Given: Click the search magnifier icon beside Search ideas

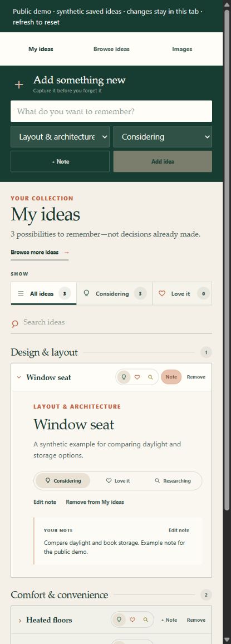Looking at the screenshot, I should tap(15, 323).
